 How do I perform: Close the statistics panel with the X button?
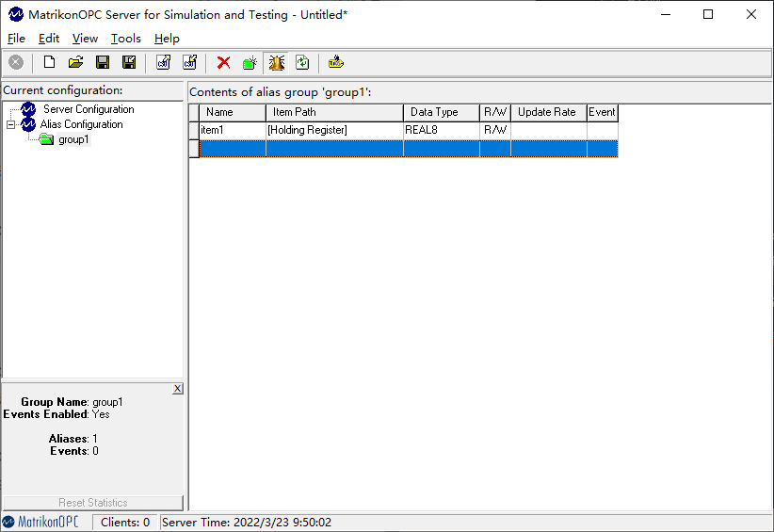coord(178,389)
